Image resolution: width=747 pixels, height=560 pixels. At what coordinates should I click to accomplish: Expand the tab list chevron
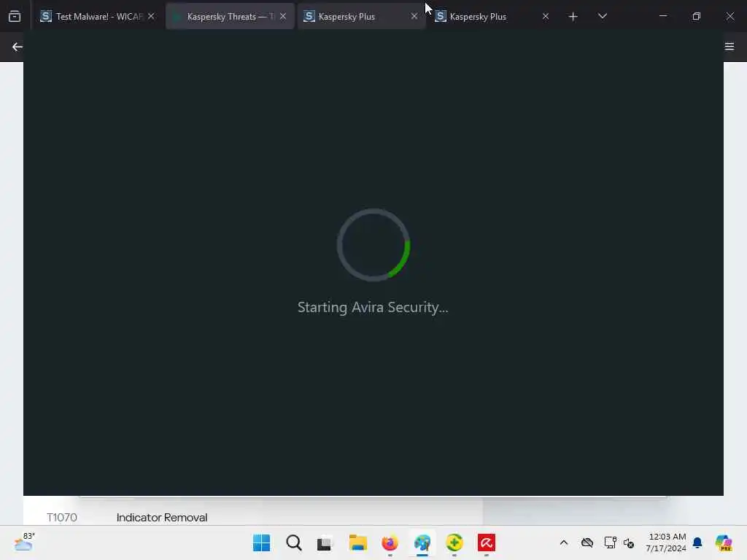pos(602,16)
